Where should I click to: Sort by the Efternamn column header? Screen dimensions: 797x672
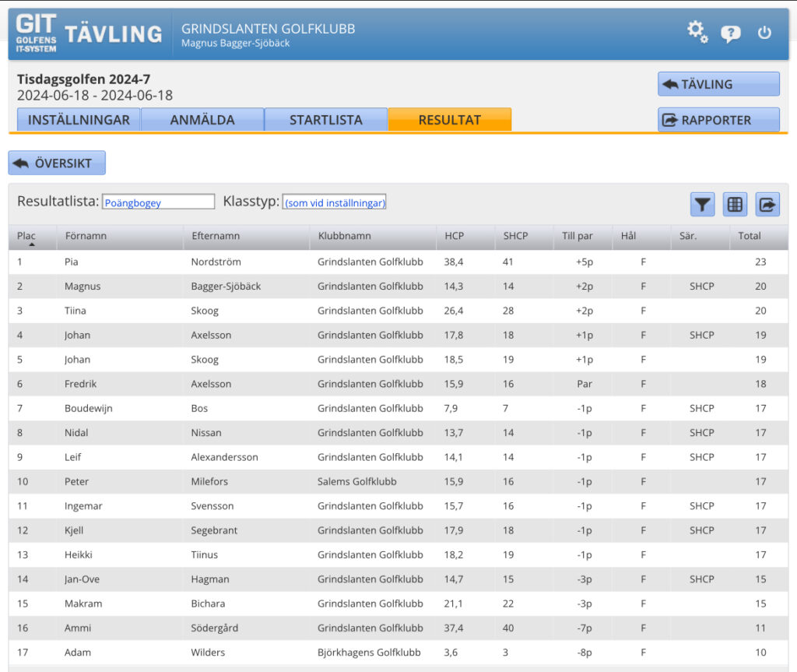pyautogui.click(x=246, y=237)
